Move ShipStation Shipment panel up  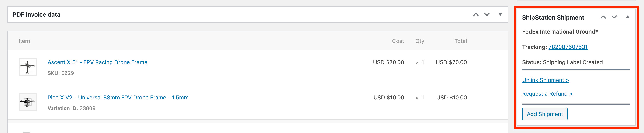(603, 17)
